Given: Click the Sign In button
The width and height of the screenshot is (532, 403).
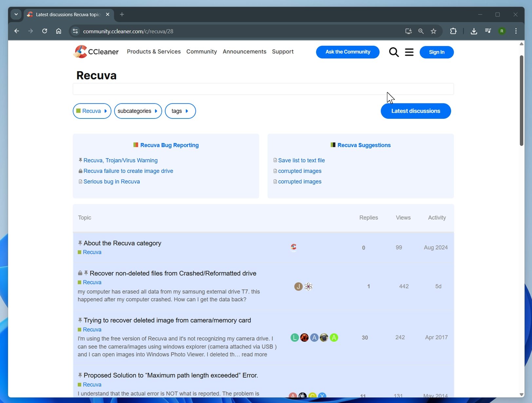Looking at the screenshot, I should pyautogui.click(x=436, y=52).
